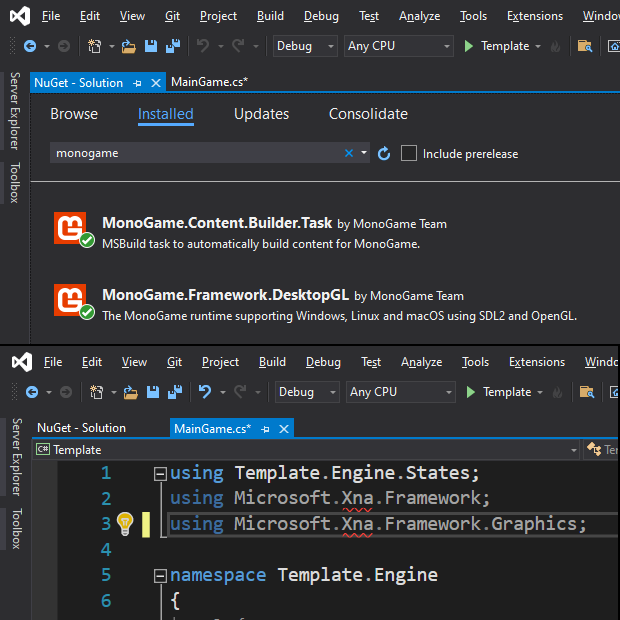Open the search history dropdown beside monogame field

pyautogui.click(x=364, y=153)
